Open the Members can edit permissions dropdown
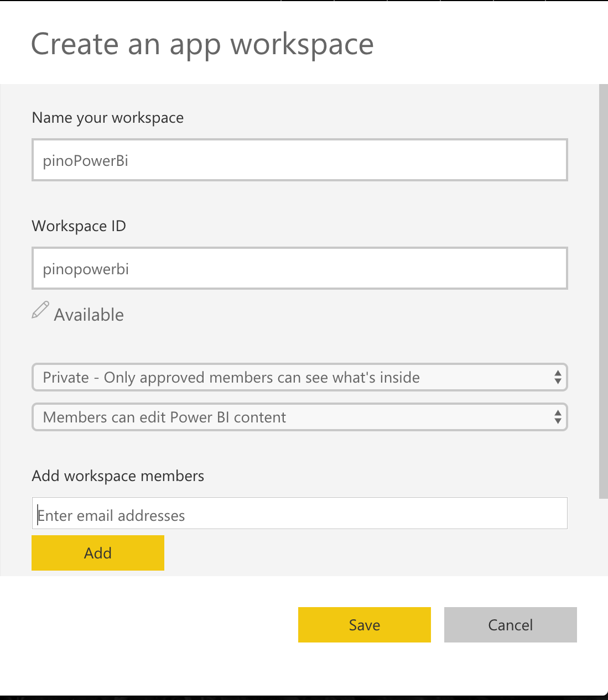Screen dimensions: 608x700 300,417
